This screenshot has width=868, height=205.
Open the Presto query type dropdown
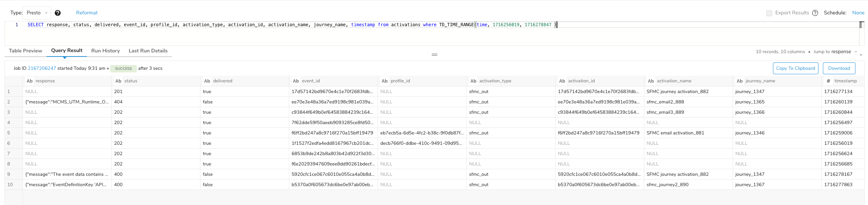[37, 13]
